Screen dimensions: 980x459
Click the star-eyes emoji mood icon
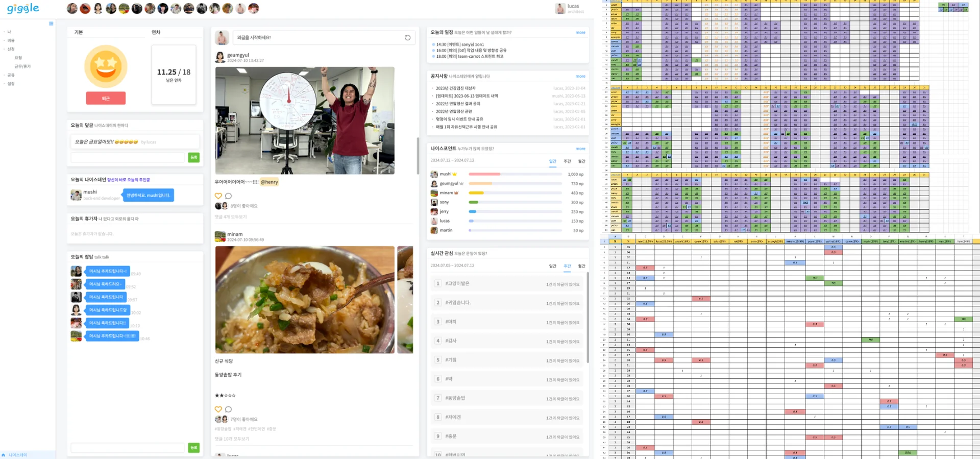click(x=106, y=66)
